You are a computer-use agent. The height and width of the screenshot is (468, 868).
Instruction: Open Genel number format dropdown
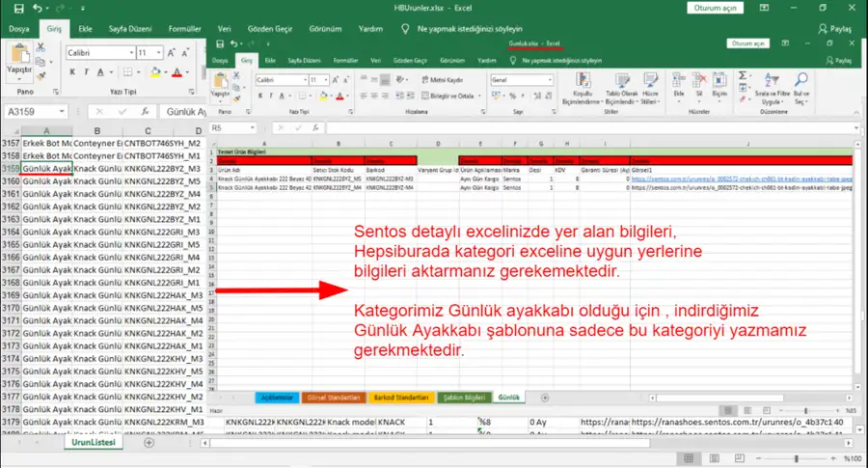click(x=549, y=80)
